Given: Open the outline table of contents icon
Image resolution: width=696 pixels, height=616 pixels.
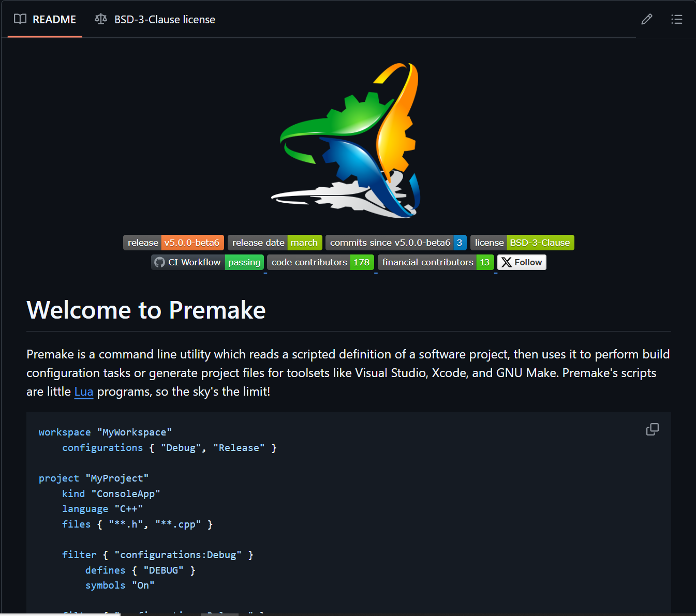Looking at the screenshot, I should click(676, 20).
